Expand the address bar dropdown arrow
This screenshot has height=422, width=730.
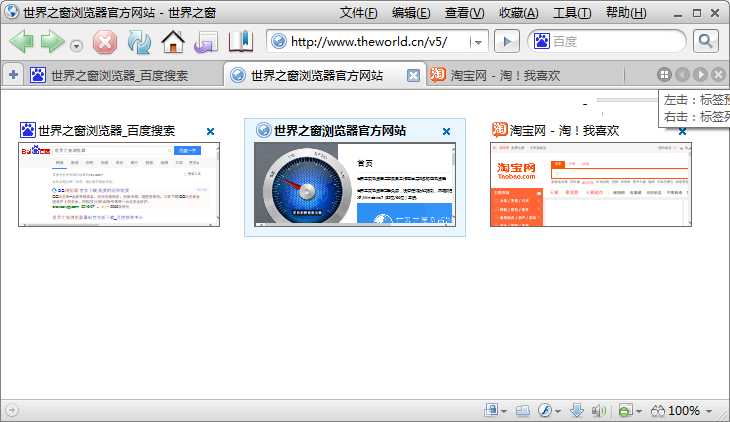(x=478, y=42)
